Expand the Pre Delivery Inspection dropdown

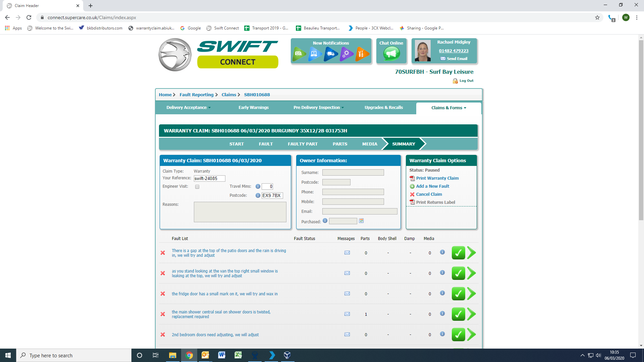click(318, 108)
